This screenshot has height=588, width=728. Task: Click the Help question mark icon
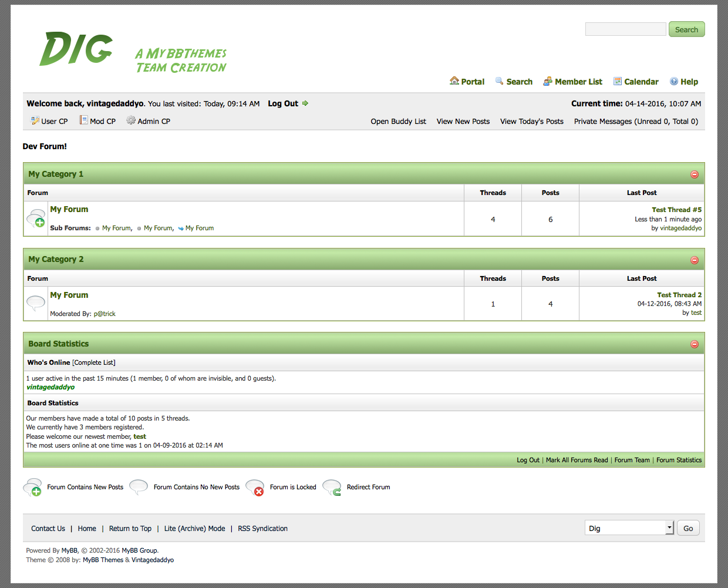click(x=674, y=81)
